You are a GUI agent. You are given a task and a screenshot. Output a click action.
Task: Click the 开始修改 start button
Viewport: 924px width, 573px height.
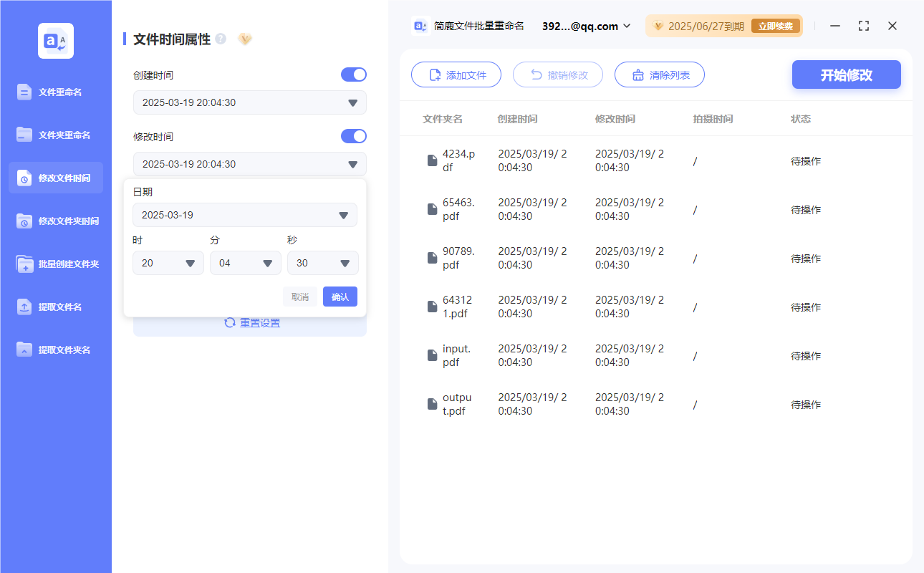click(x=846, y=74)
